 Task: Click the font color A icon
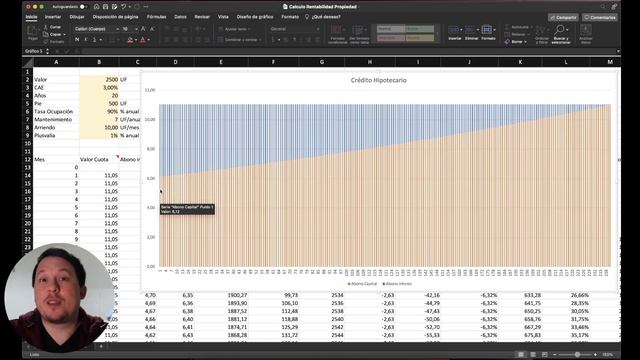(142, 40)
